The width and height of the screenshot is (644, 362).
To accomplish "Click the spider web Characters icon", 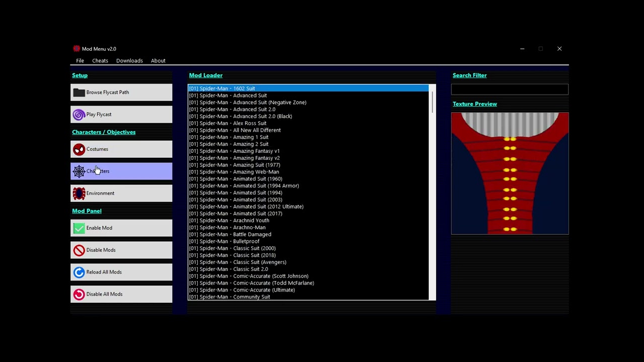I will [79, 171].
